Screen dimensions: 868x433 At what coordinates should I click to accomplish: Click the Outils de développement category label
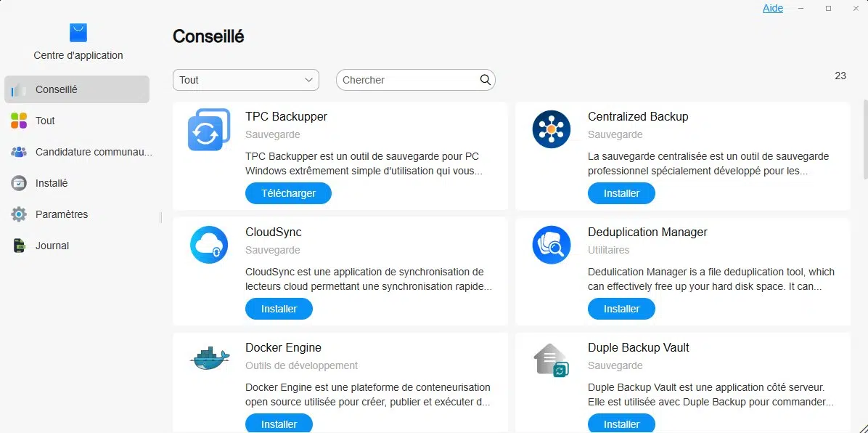pyautogui.click(x=302, y=365)
